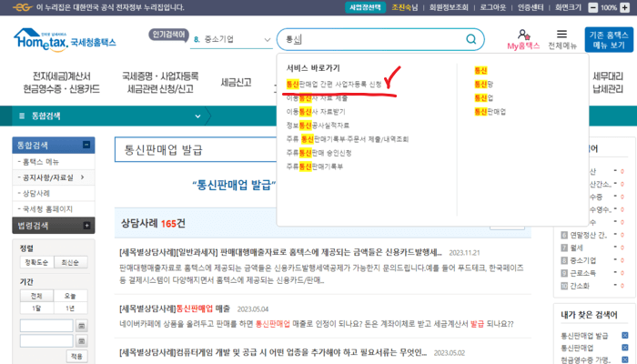Open 국세증명·사업자등록 menu

[160, 83]
